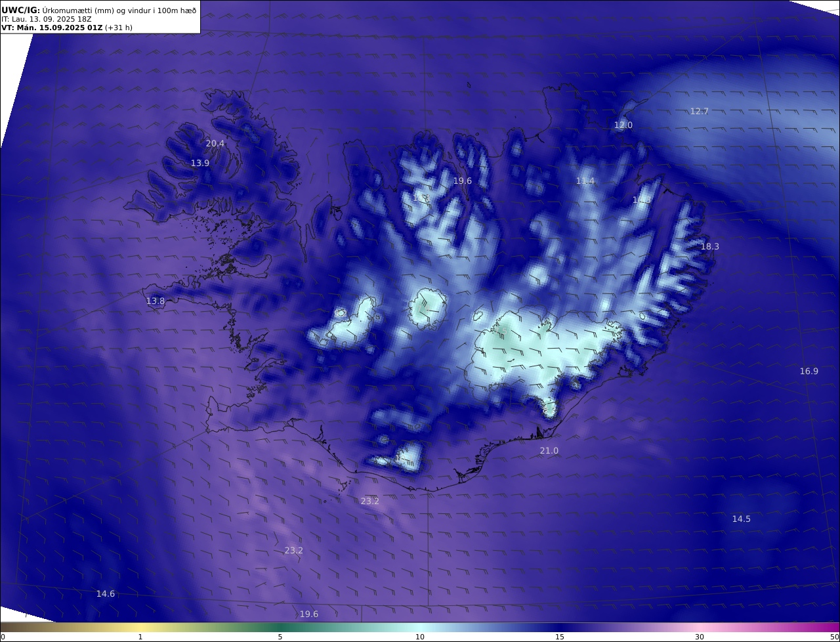
Task: Click the map value 12.7 in the northeast
Action: (700, 111)
